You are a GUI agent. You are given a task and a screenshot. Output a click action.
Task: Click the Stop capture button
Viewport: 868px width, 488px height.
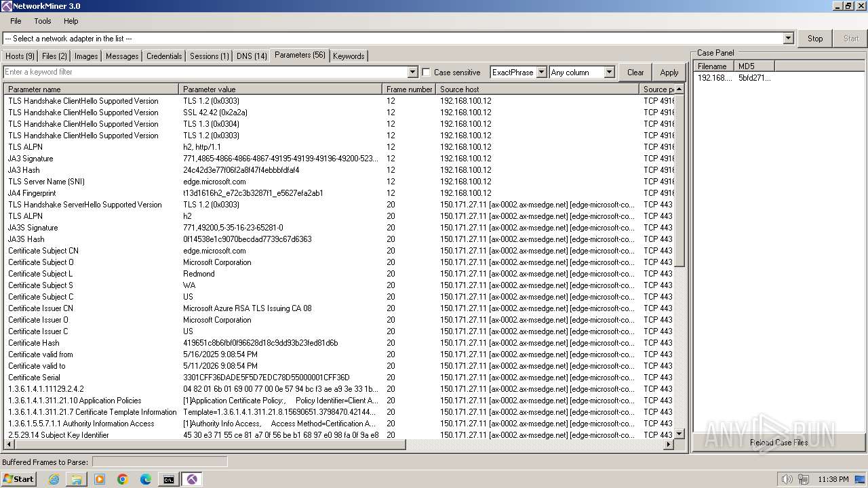tap(815, 39)
